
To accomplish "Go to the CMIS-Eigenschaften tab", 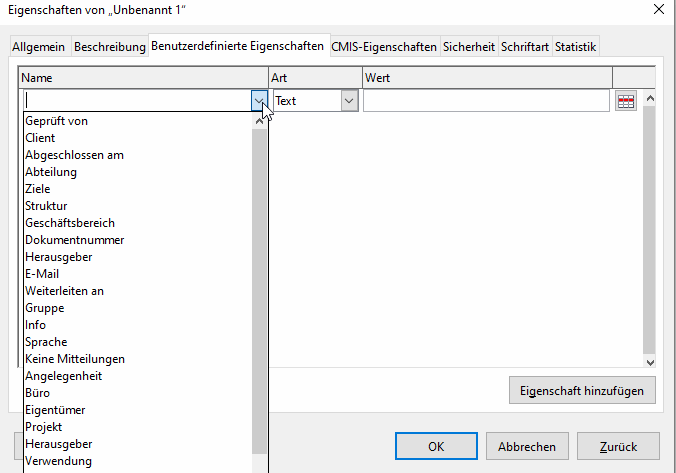I will 384,47.
